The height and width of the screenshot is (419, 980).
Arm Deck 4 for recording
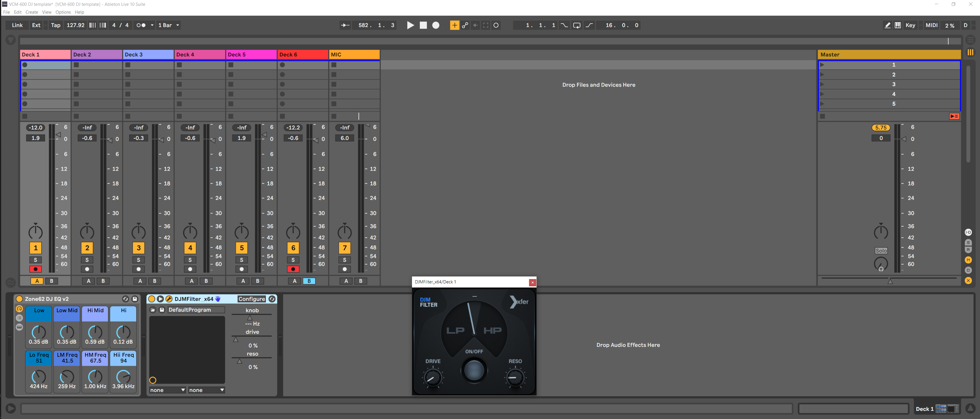pos(190,269)
